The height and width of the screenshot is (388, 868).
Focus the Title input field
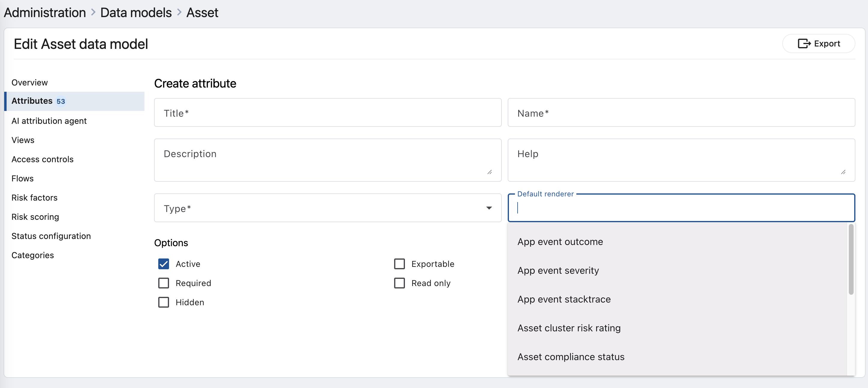(x=328, y=113)
